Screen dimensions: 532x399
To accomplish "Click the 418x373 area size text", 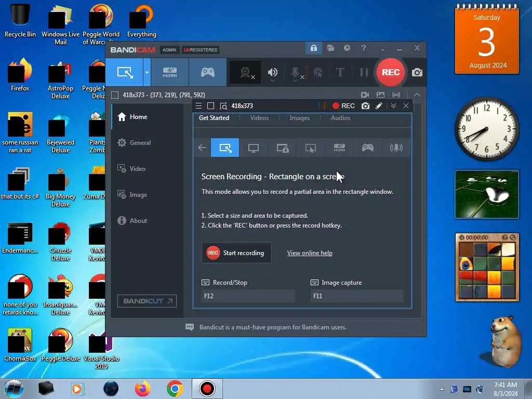I will tap(242, 106).
